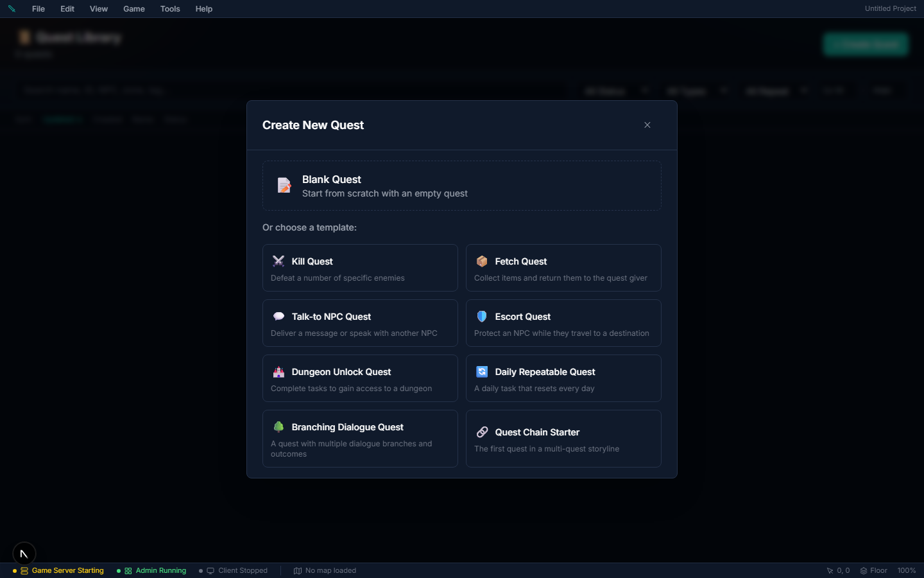
Task: Select the Quest Chain Starter template
Action: [x=563, y=439]
